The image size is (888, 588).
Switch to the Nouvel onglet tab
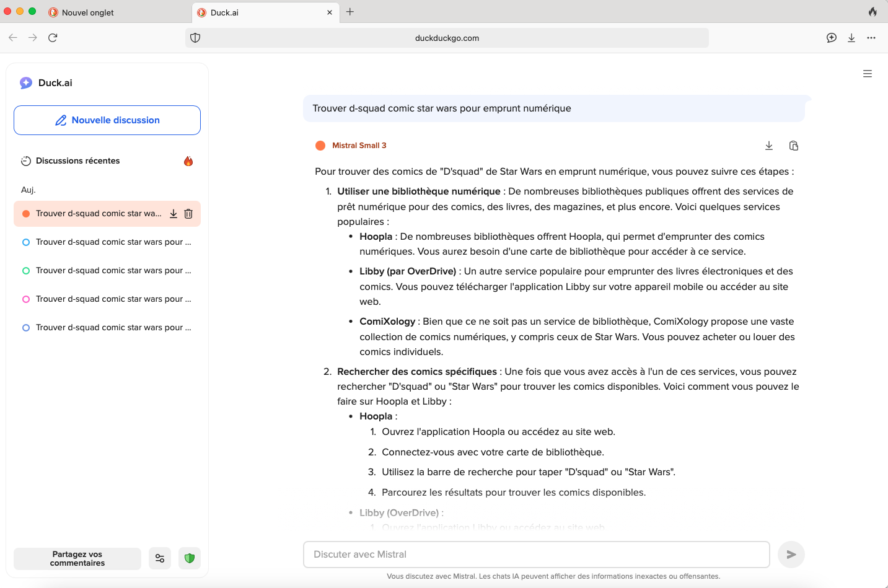click(x=88, y=12)
